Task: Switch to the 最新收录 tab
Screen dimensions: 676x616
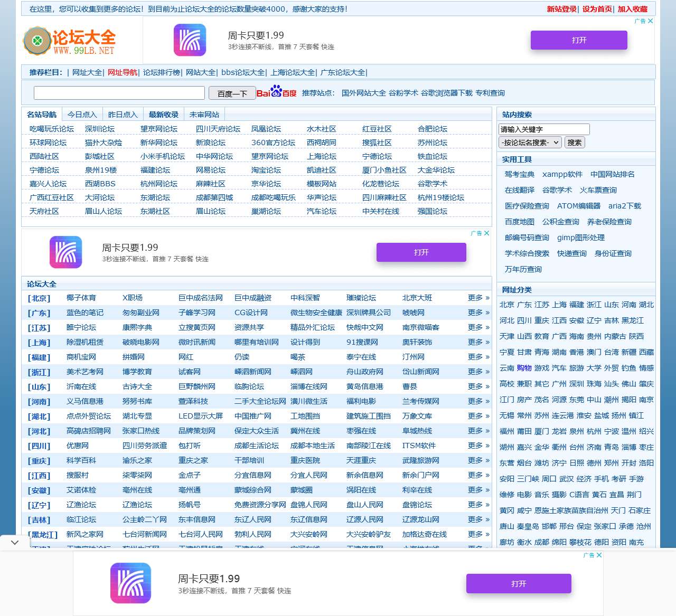Action: pyautogui.click(x=163, y=115)
